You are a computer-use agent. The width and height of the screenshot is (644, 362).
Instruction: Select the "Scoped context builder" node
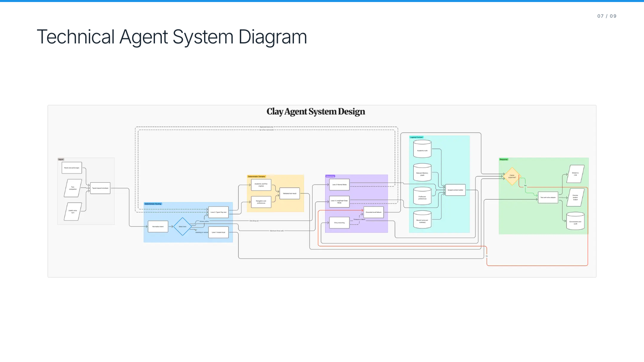tap(455, 190)
